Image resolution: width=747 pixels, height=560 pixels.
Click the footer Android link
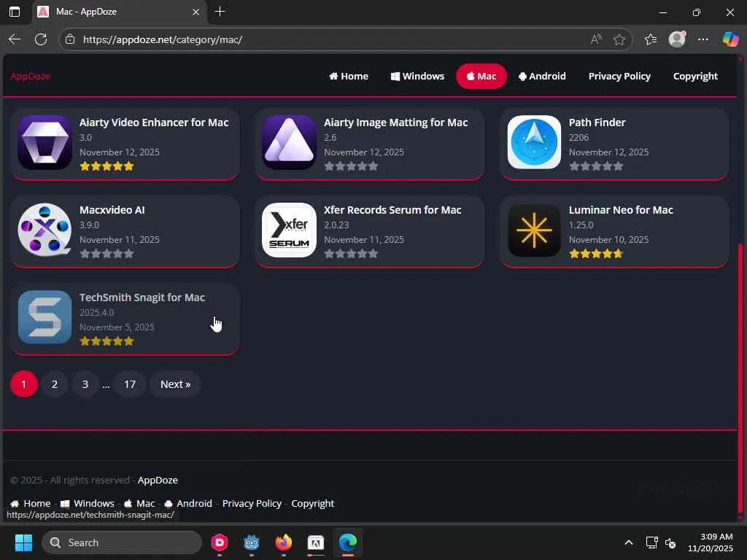coord(188,503)
